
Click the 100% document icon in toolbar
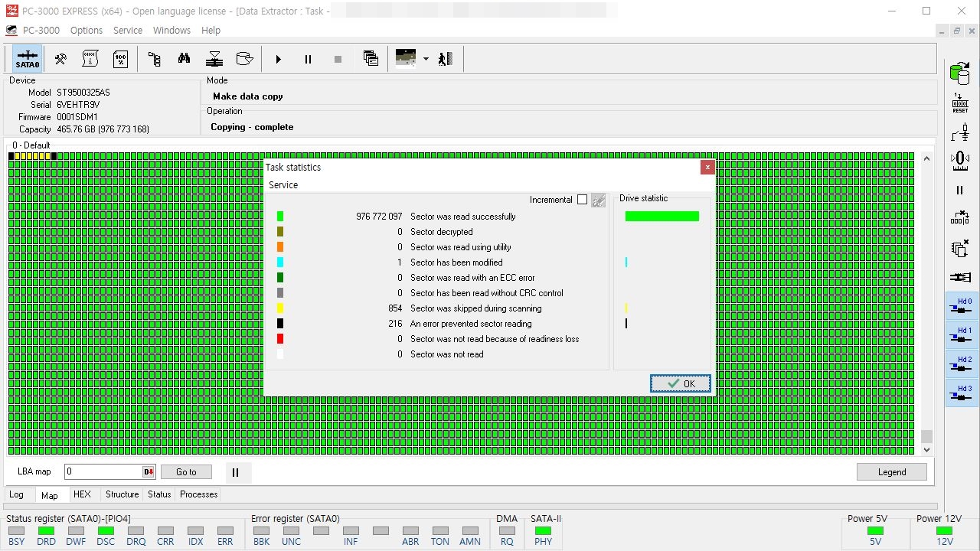[x=120, y=59]
